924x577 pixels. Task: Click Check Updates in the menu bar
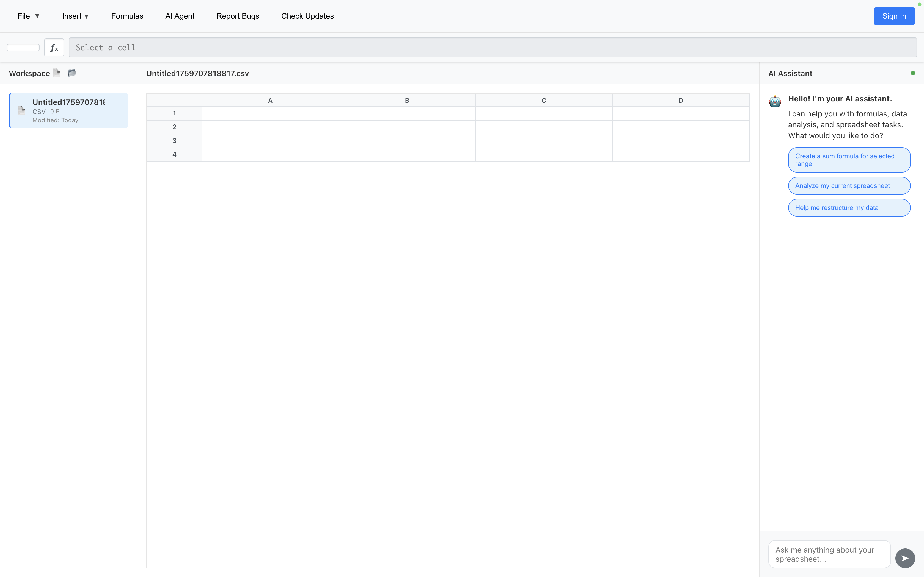click(x=307, y=16)
